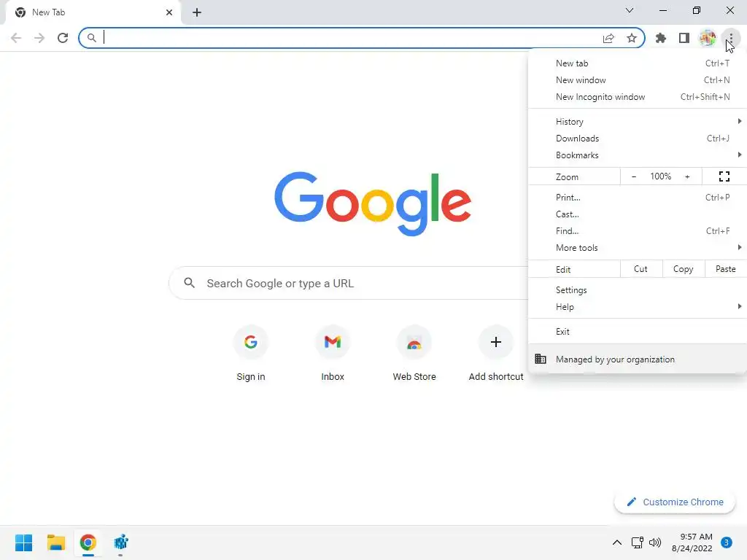
Task: Click the Search Google or type a URL box
Action: pos(349,284)
